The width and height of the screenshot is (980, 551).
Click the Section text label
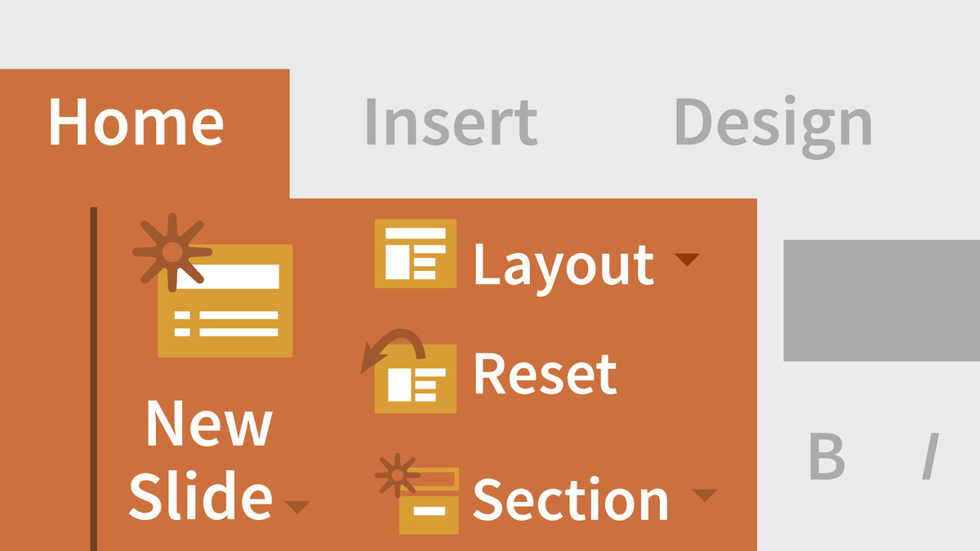tap(571, 499)
